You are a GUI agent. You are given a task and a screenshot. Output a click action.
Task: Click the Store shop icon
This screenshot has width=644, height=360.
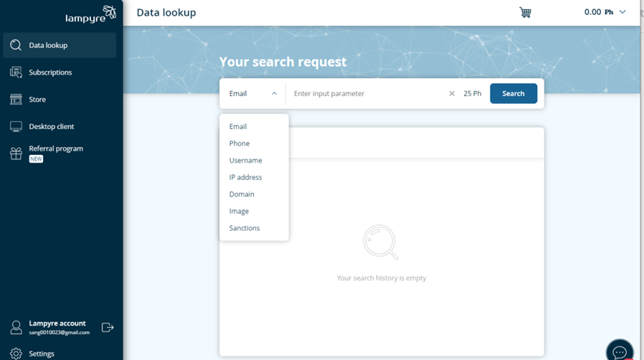pos(16,99)
